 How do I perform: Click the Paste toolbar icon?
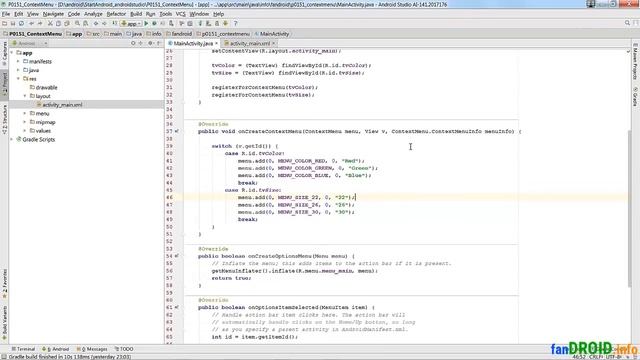coord(67,24)
